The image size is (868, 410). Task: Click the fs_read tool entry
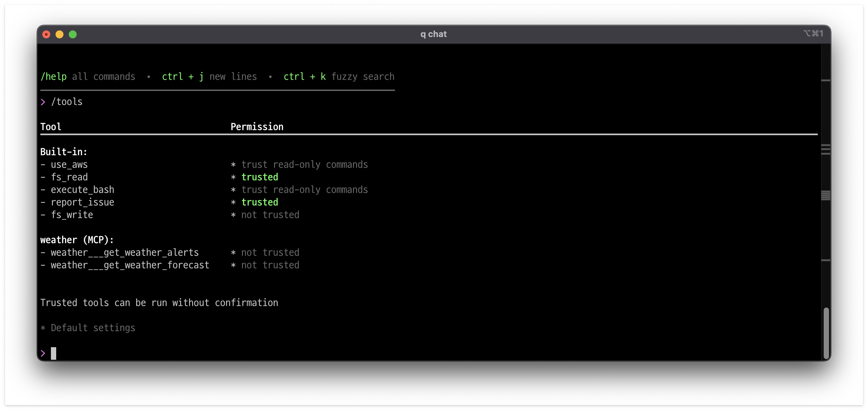pos(69,177)
